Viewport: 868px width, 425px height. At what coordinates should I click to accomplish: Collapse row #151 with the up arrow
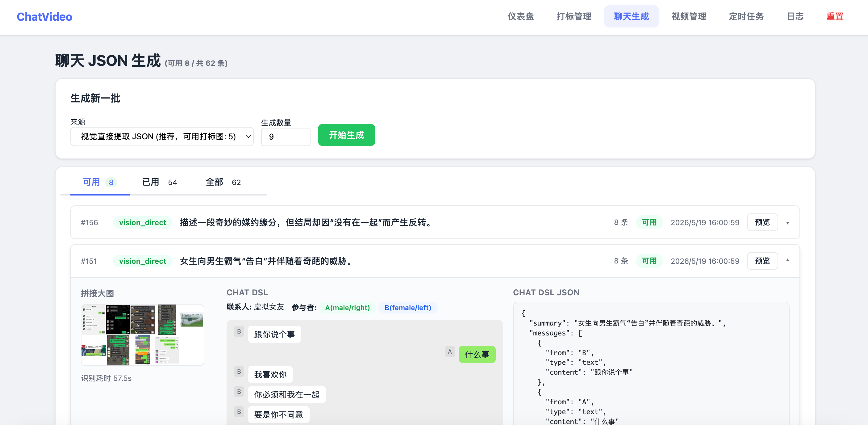[x=787, y=260]
